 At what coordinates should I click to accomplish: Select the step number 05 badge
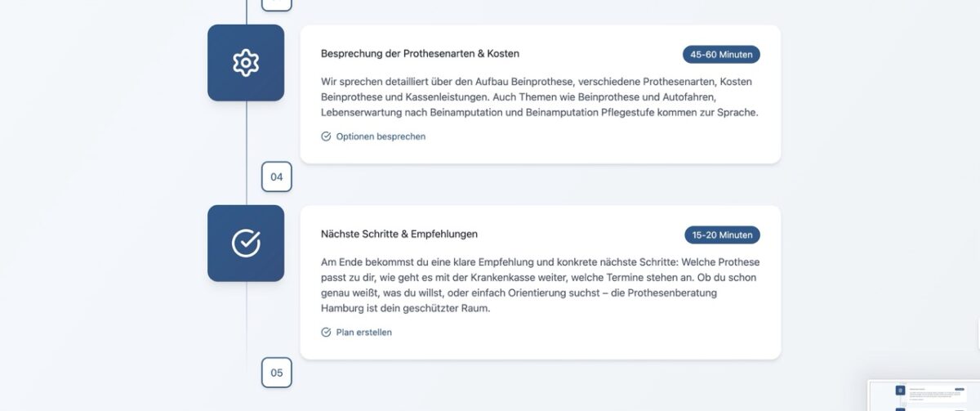point(276,373)
